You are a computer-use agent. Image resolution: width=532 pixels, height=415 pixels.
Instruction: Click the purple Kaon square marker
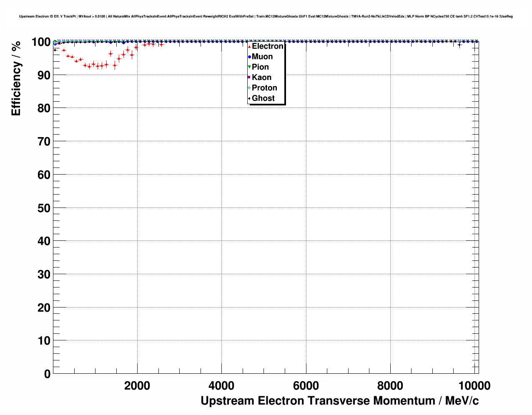[249, 77]
